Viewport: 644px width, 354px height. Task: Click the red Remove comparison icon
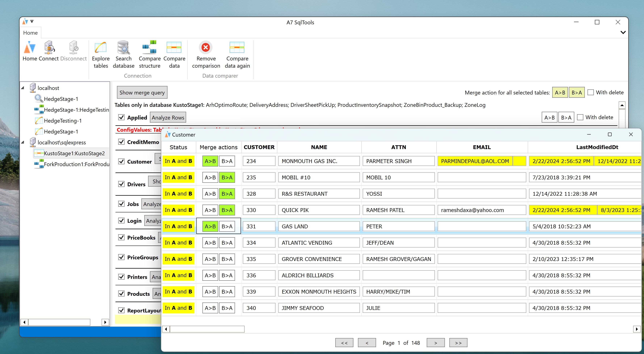pos(206,47)
